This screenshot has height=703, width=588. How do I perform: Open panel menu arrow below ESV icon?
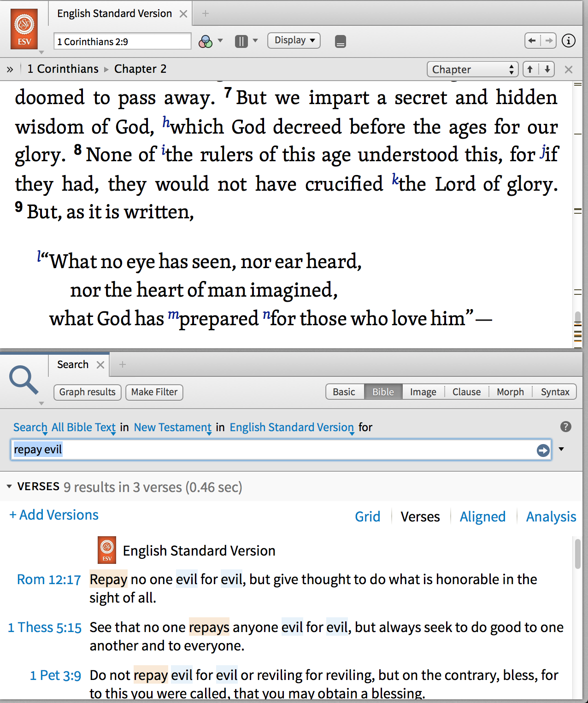(x=41, y=53)
